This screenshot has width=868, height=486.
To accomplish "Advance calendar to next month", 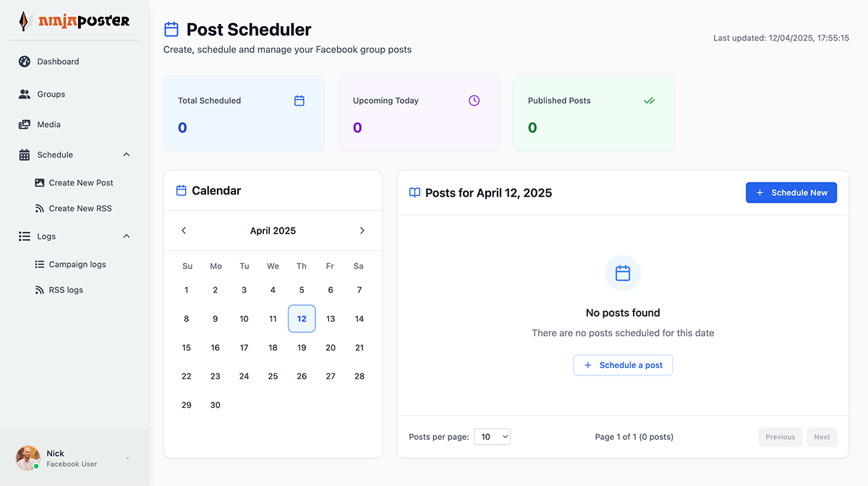I will [x=362, y=231].
